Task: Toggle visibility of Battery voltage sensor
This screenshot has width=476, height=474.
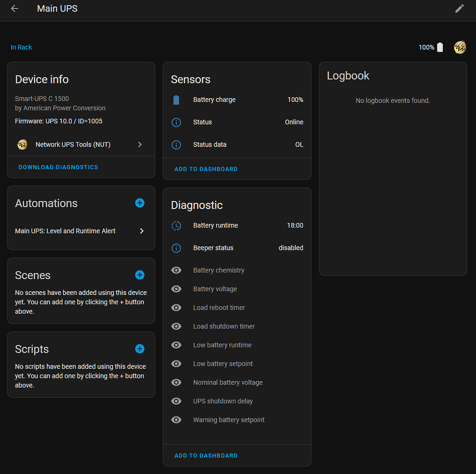Action: point(176,289)
